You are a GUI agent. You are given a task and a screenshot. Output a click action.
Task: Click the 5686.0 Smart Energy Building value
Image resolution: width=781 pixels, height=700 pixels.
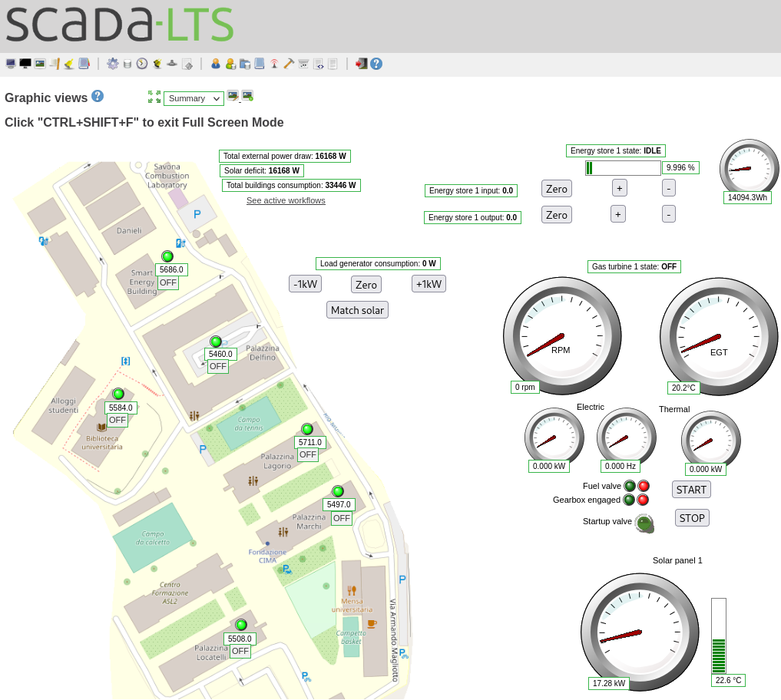tap(171, 270)
